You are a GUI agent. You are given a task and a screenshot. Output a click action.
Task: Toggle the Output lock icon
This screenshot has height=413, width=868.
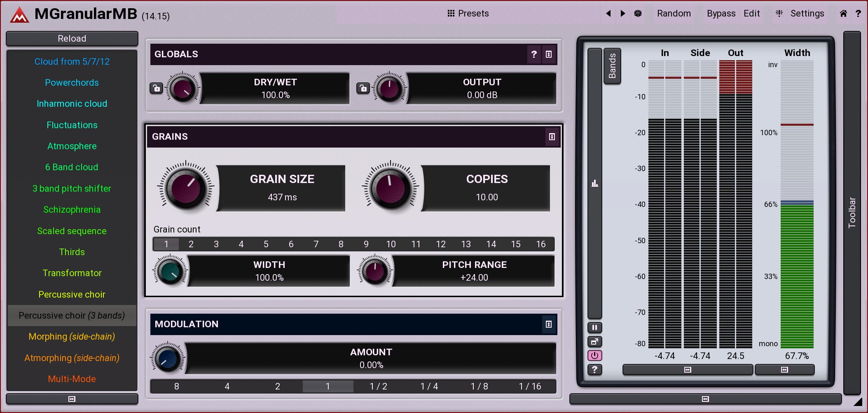[363, 88]
